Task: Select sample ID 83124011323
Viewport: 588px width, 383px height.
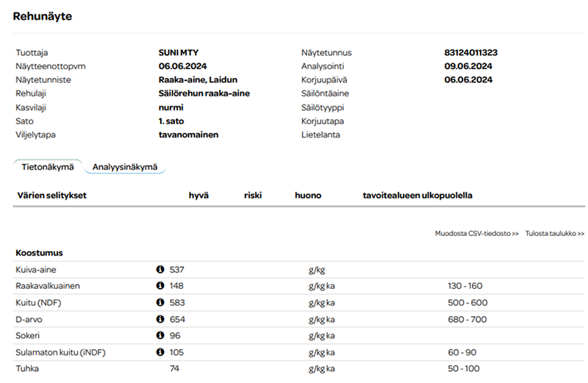Action: [x=471, y=52]
